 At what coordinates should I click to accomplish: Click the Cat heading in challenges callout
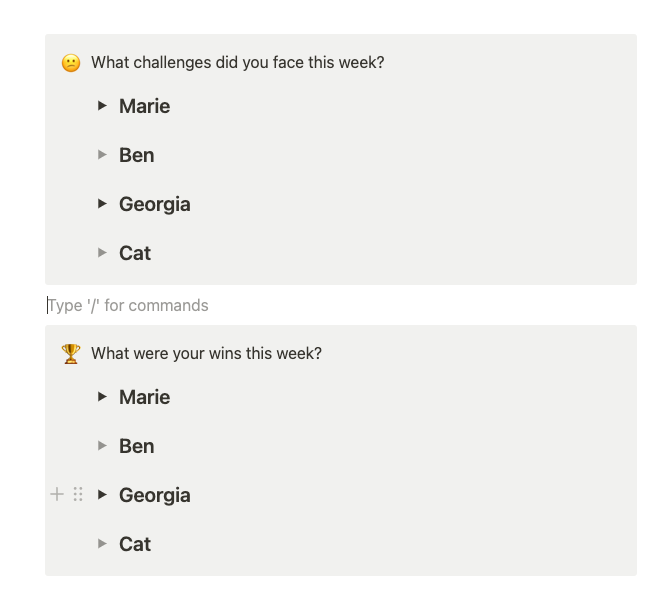[x=135, y=253]
